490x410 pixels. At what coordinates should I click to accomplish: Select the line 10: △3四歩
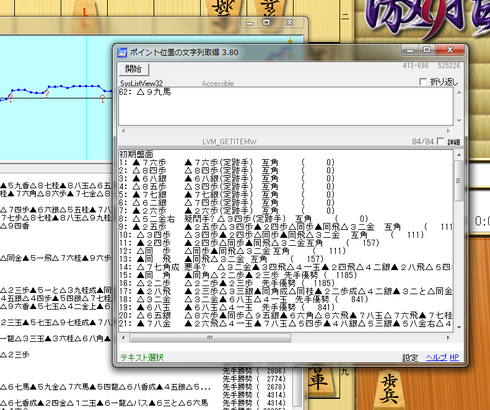click(x=272, y=235)
